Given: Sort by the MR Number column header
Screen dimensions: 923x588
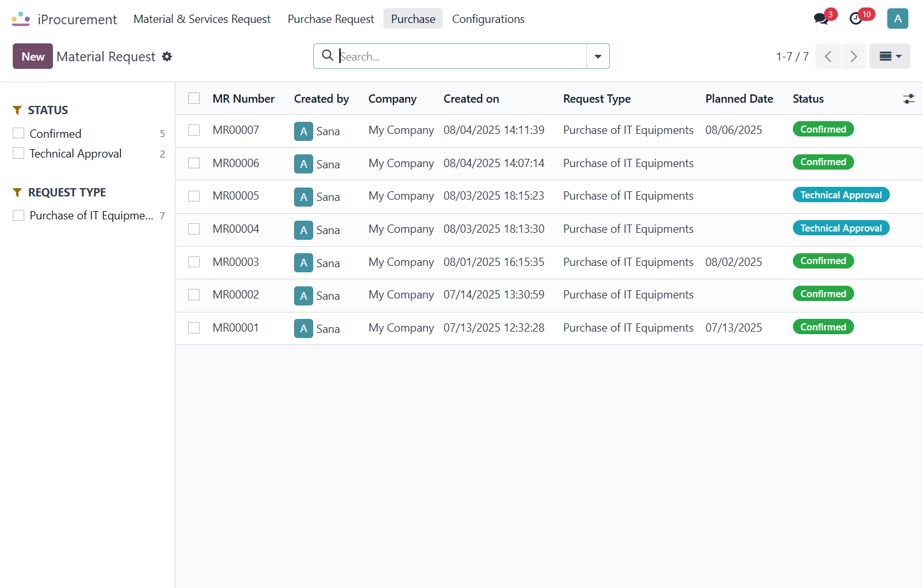Looking at the screenshot, I should (244, 99).
